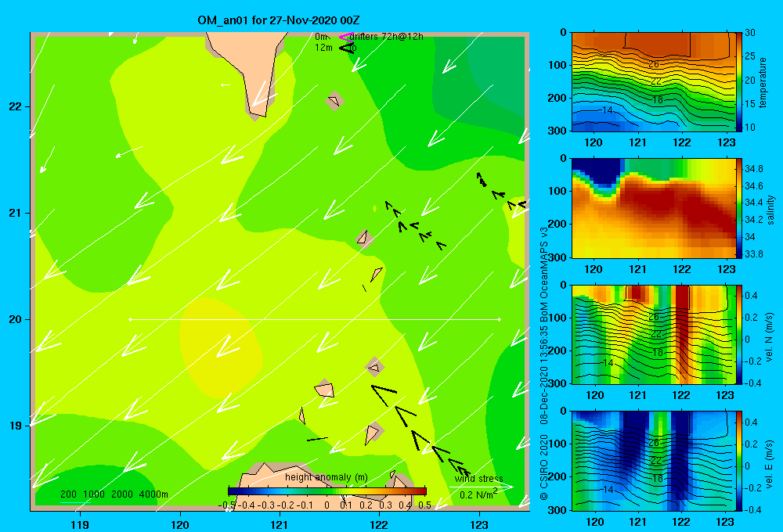Screen dimensions: 783x532
Task: Click the 'drifters 72h@12h' legend text
Action: [387, 37]
